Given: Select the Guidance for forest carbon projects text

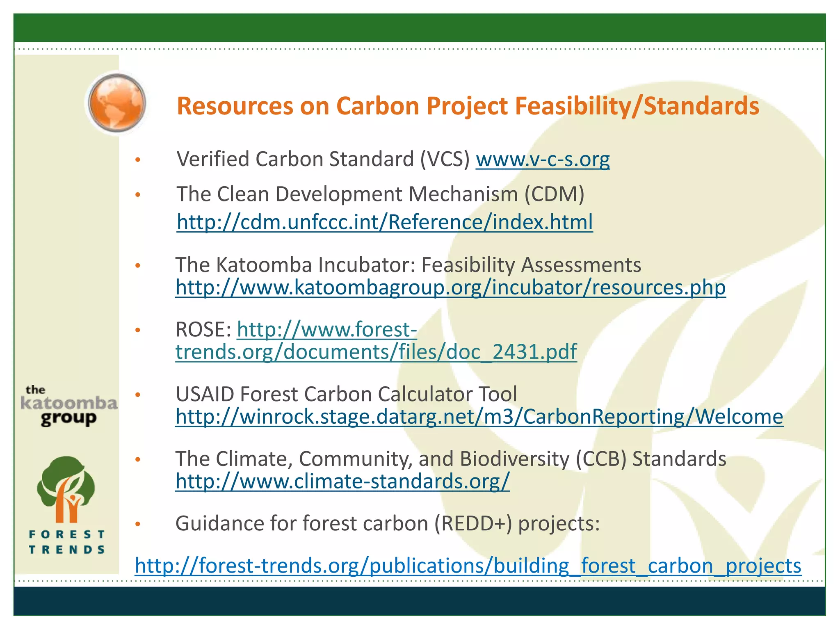Looking at the screenshot, I should click(388, 523).
